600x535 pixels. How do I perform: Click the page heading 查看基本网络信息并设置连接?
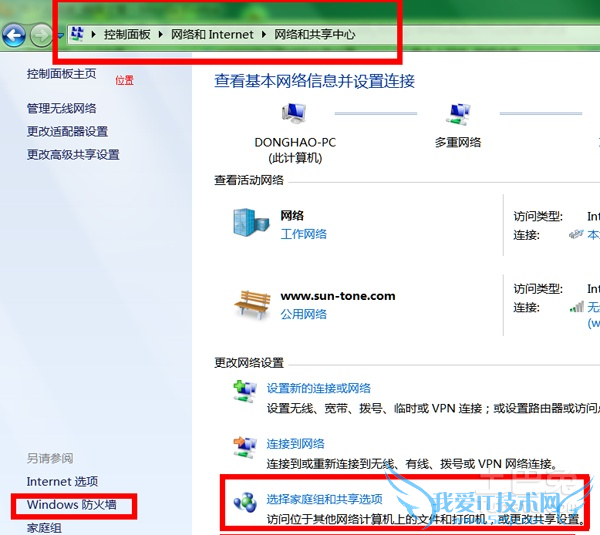click(x=314, y=81)
